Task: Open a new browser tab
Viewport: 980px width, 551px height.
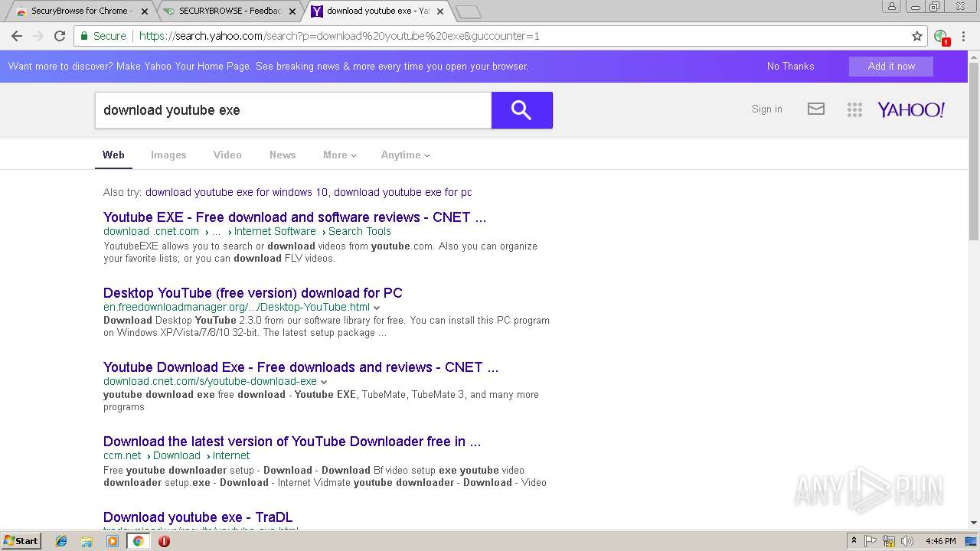Action: (468, 11)
